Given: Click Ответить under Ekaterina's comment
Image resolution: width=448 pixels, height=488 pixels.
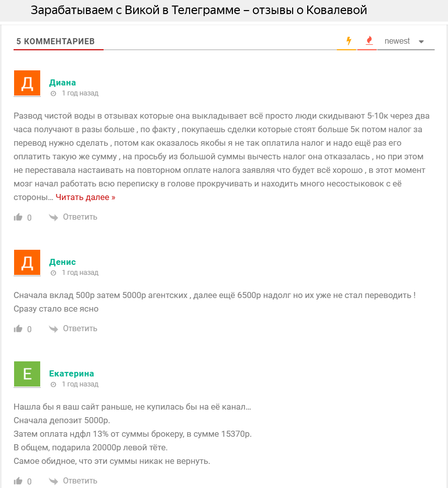Looking at the screenshot, I should click(x=80, y=481).
